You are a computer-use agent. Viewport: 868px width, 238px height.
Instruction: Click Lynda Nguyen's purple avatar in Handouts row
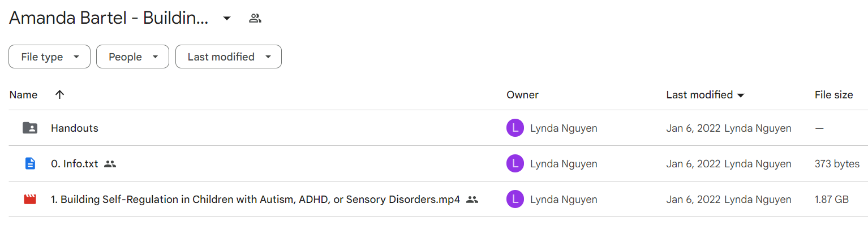[515, 128]
